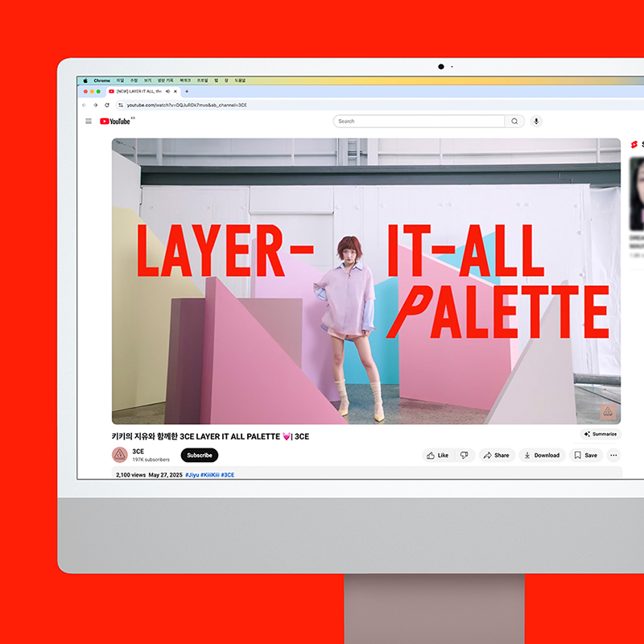
Task: Open the 3CE channel avatar
Action: [119, 455]
